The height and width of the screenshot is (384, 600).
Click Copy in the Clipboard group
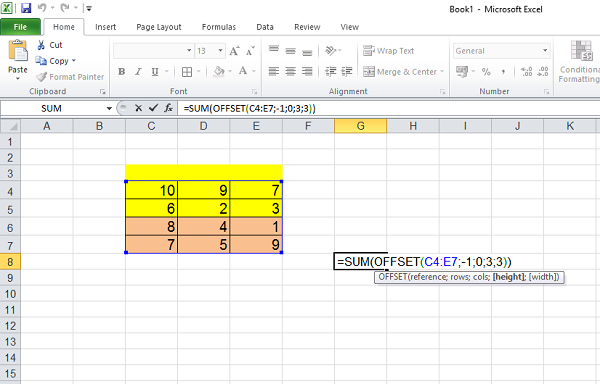point(52,61)
